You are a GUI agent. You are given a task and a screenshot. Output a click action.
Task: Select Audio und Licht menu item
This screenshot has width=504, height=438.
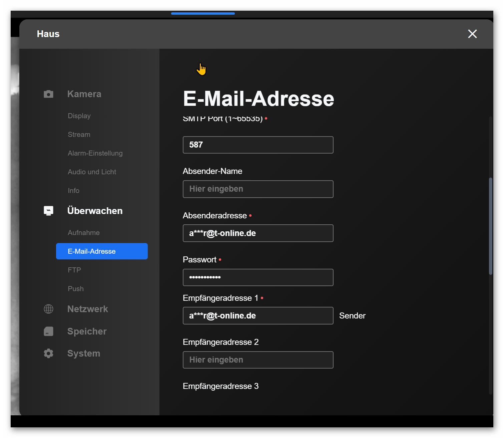point(92,172)
